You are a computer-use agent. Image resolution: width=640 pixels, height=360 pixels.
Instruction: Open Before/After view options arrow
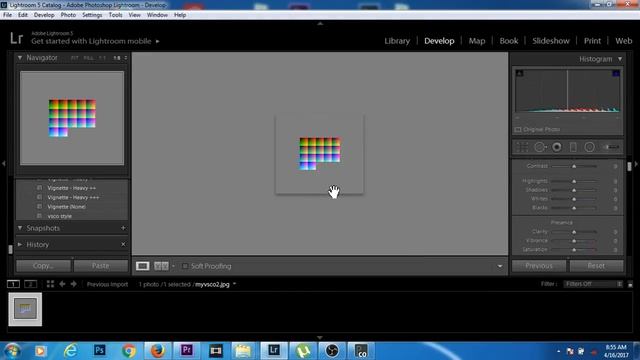(x=173, y=266)
